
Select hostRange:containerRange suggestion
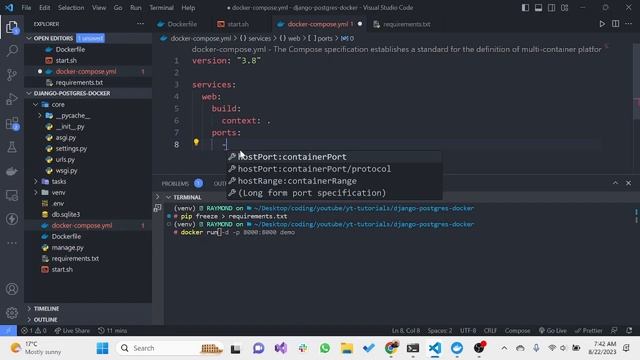point(334,181)
